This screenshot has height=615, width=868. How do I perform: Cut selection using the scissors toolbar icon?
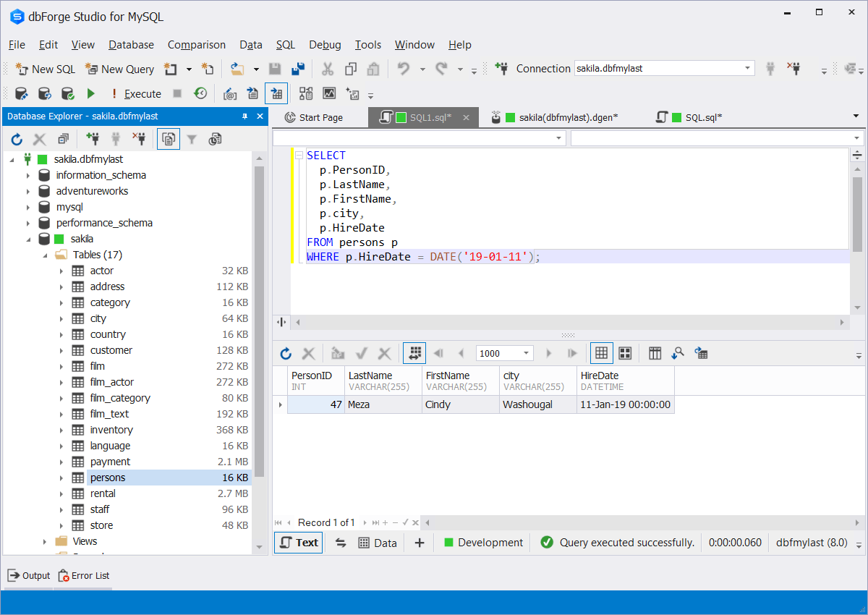point(328,69)
